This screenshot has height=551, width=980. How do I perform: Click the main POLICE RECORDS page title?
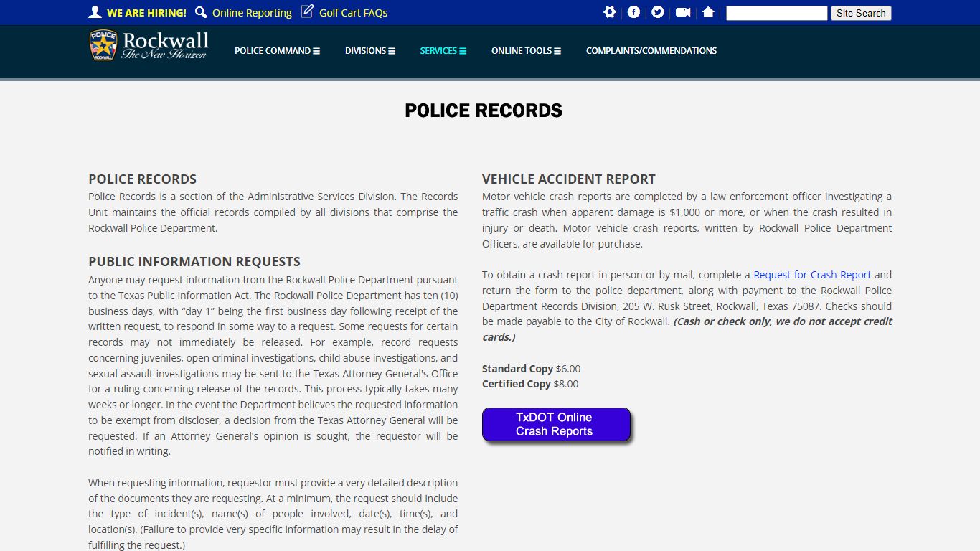point(484,110)
